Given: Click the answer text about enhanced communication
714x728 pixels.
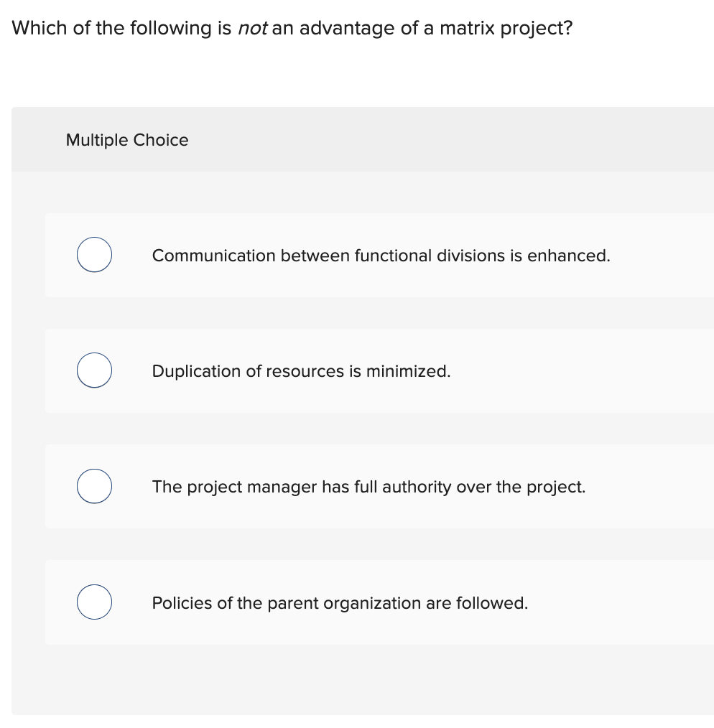Looking at the screenshot, I should (381, 256).
